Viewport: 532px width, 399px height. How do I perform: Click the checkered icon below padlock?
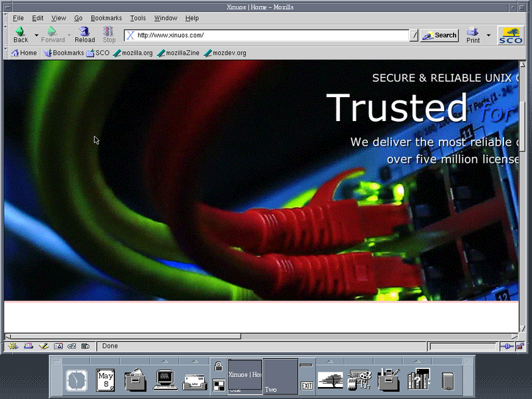[219, 386]
